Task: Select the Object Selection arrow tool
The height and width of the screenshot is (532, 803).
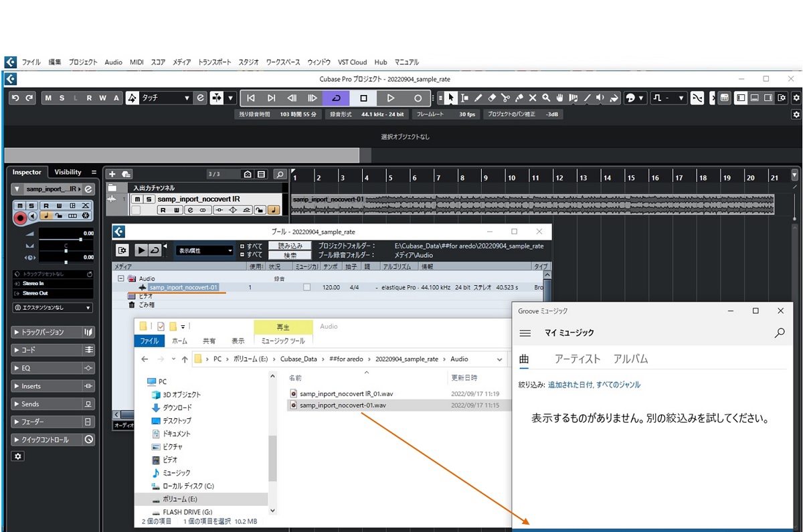Action: pyautogui.click(x=452, y=98)
